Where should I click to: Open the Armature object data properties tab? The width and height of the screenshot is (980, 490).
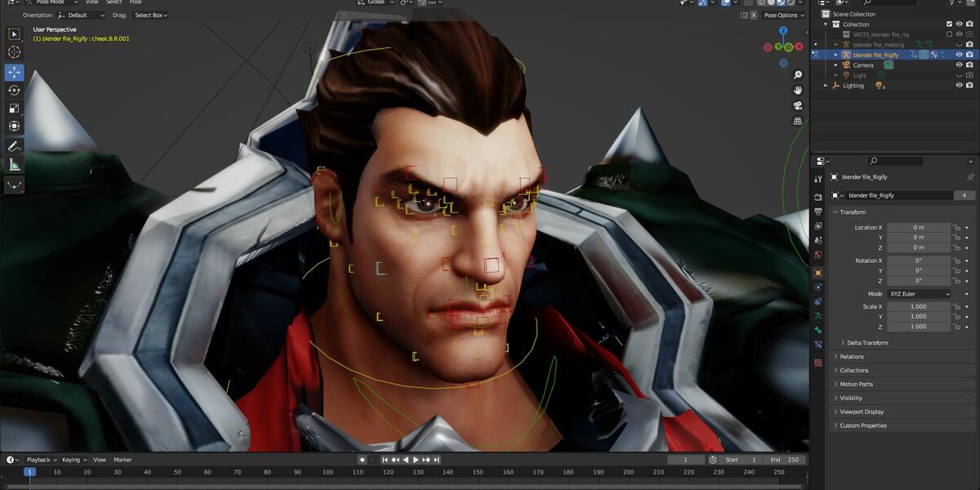pos(818,317)
